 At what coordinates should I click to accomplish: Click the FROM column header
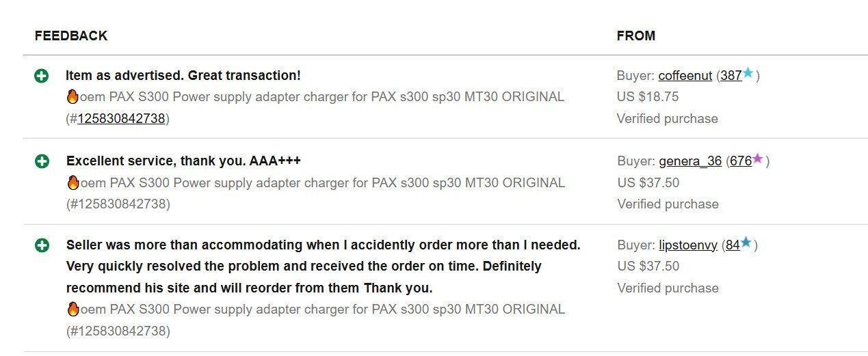click(x=636, y=36)
